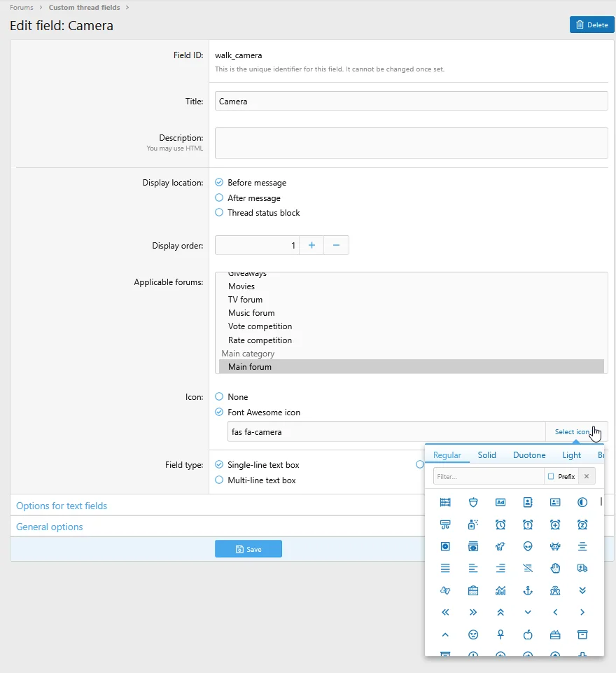This screenshot has width=616, height=673.
Task: Select Music forum in applicable forums
Action: pos(412,313)
